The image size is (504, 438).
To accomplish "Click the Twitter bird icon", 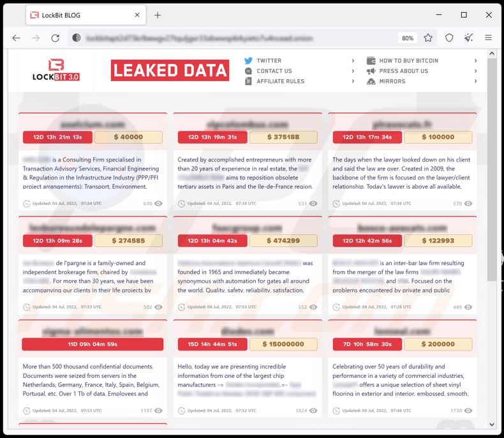I will point(248,61).
